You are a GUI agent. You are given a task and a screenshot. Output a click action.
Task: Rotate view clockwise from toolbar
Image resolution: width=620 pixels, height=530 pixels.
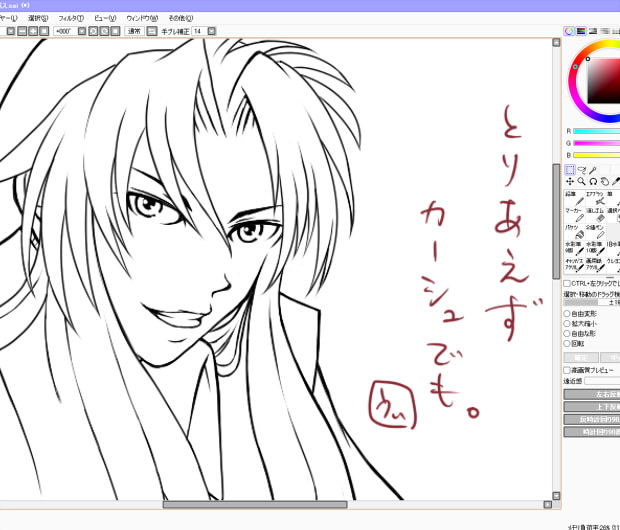(x=104, y=31)
